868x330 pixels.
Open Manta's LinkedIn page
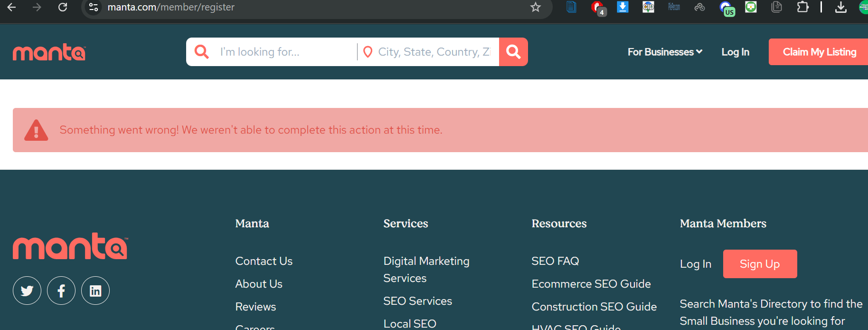point(95,291)
